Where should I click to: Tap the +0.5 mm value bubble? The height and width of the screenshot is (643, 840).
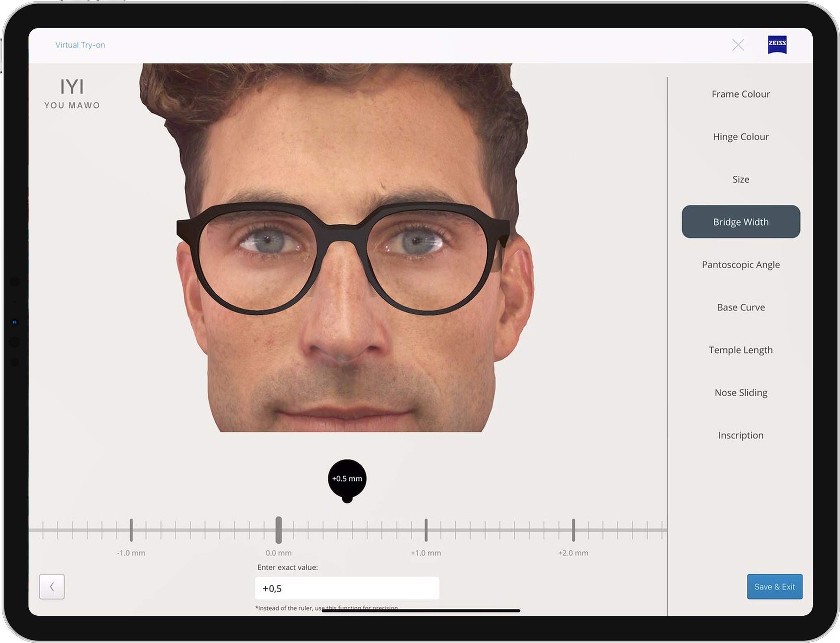[x=347, y=478]
